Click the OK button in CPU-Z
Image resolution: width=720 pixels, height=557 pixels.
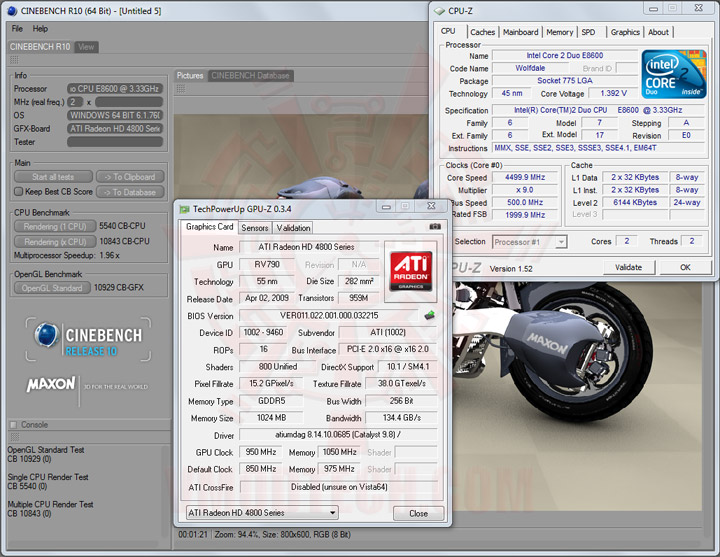pos(685,267)
